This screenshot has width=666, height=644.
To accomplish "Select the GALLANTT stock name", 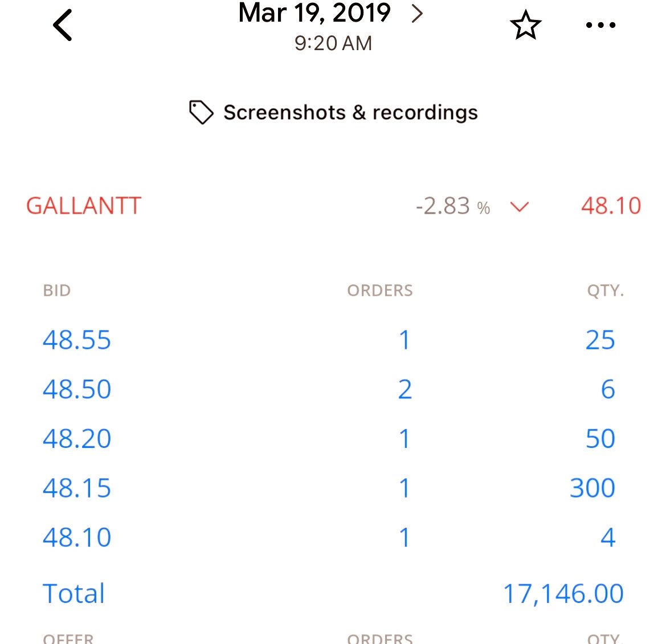I will (x=84, y=206).
